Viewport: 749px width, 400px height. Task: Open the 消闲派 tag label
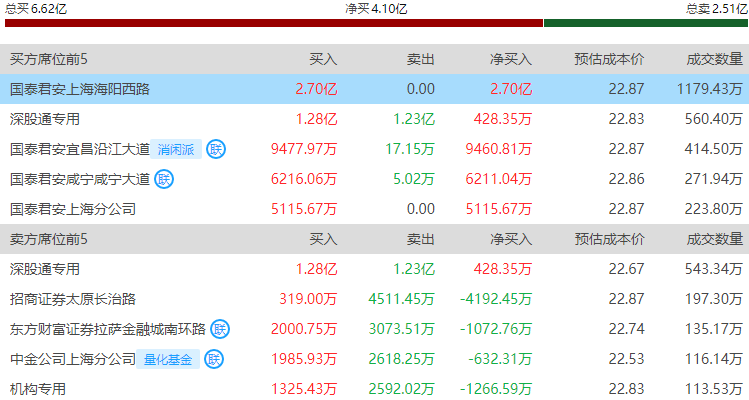(x=176, y=149)
